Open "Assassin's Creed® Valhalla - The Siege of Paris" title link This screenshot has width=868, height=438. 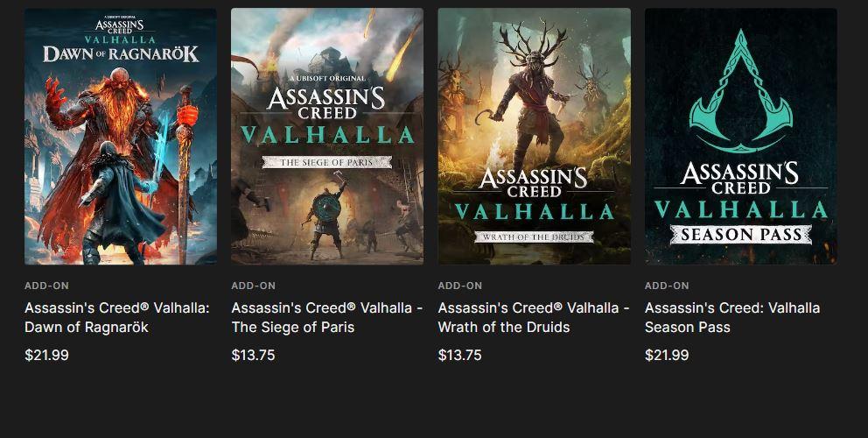(x=326, y=317)
